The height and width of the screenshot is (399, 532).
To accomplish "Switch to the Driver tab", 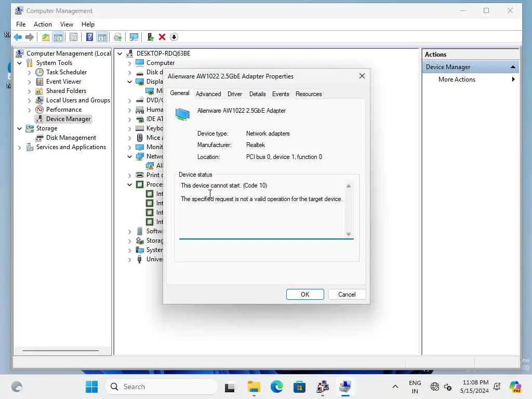I will pos(235,94).
